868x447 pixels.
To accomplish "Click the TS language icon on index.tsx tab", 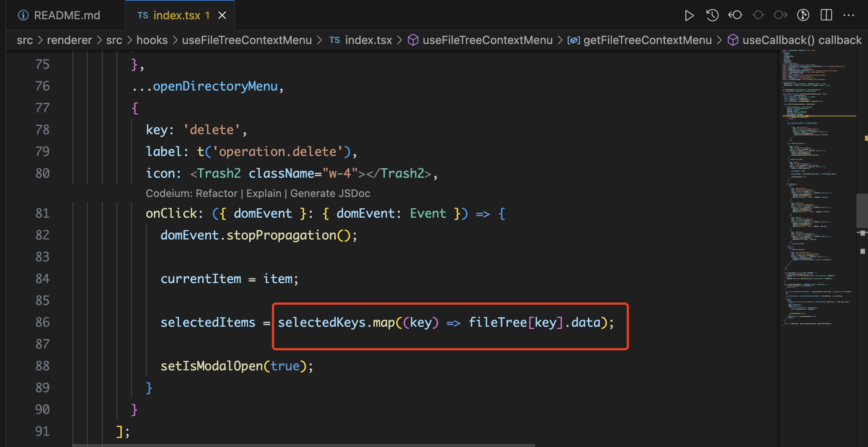I will pyautogui.click(x=143, y=15).
